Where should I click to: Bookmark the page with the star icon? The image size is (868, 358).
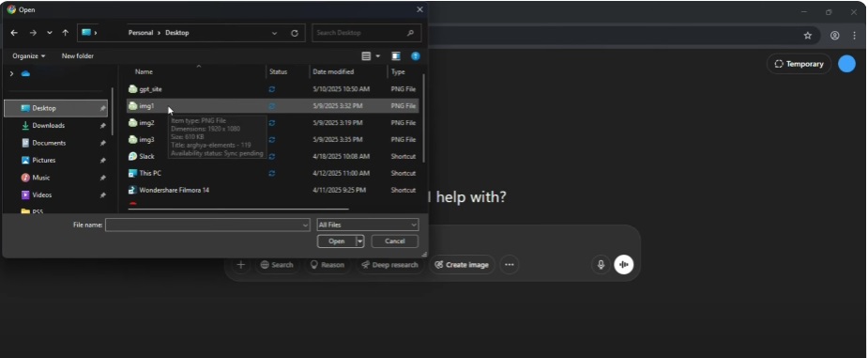(x=808, y=36)
